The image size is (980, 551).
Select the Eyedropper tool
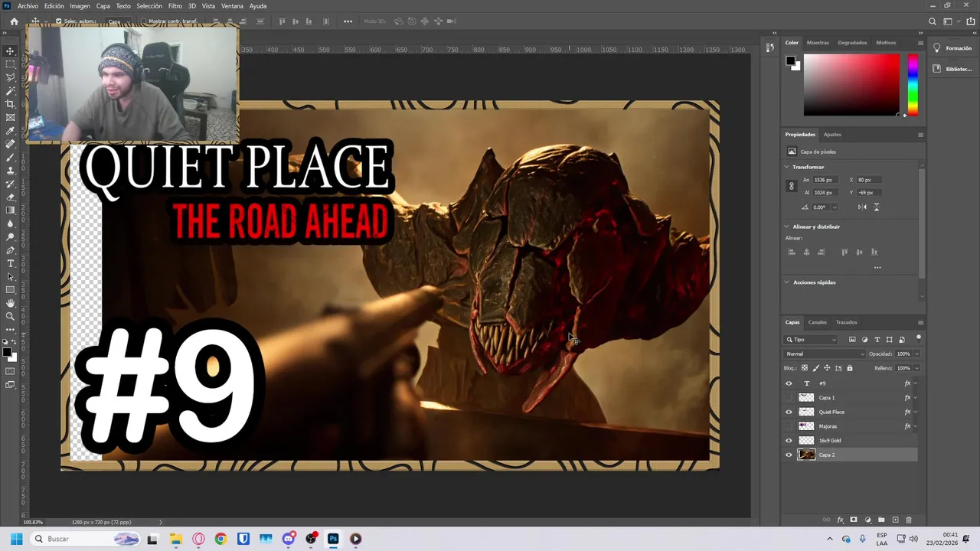[x=10, y=131]
